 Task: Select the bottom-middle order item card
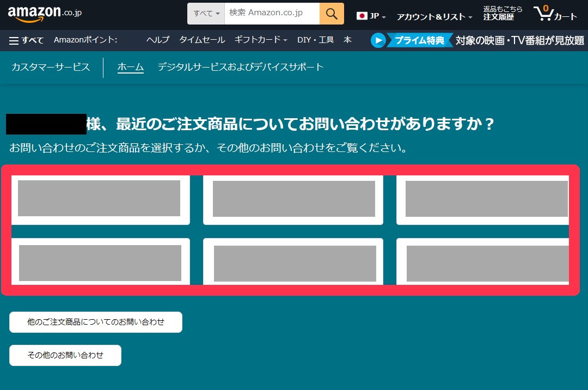(x=293, y=263)
